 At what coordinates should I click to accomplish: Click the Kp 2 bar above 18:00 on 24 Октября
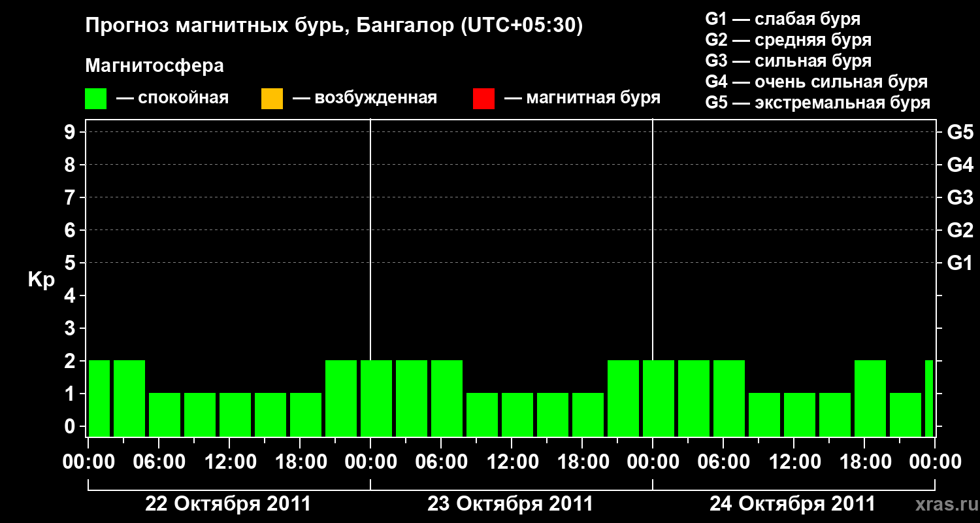click(870, 398)
